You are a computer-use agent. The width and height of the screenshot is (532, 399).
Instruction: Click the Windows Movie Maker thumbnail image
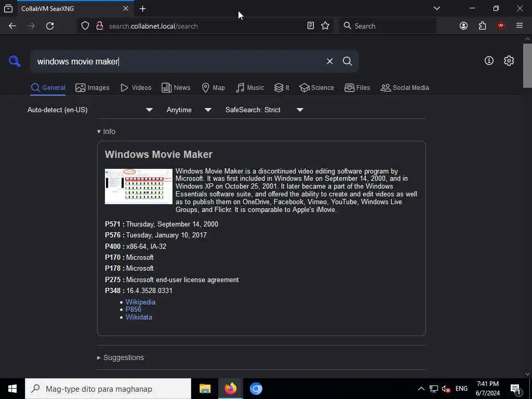(x=138, y=187)
